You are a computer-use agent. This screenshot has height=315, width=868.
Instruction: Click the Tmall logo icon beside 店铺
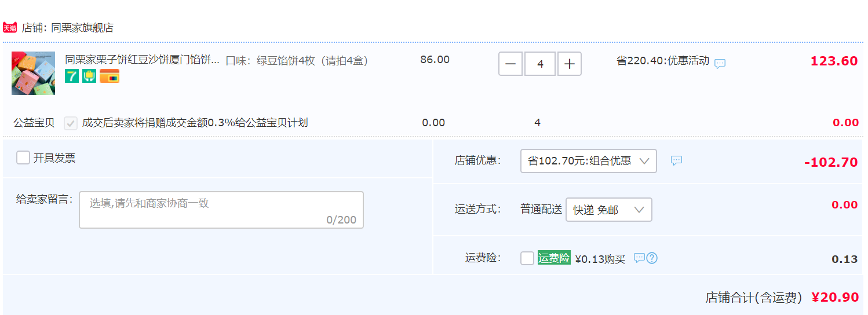click(x=10, y=27)
